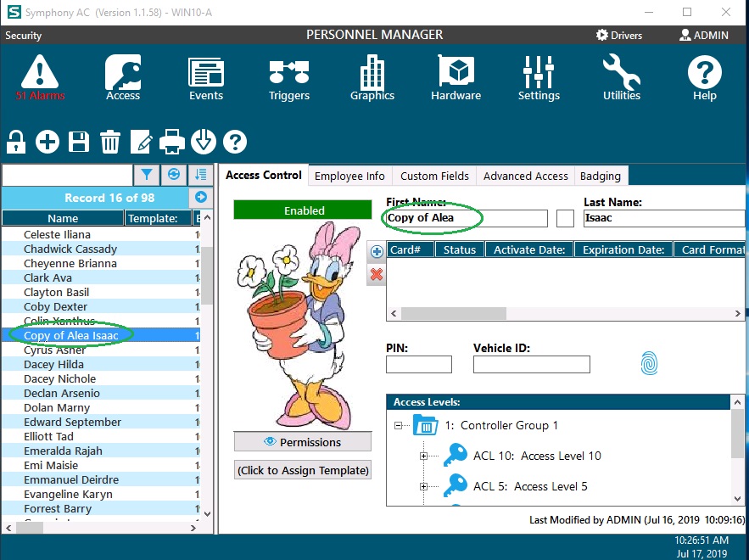Open the Help module
749x560 pixels.
click(705, 78)
